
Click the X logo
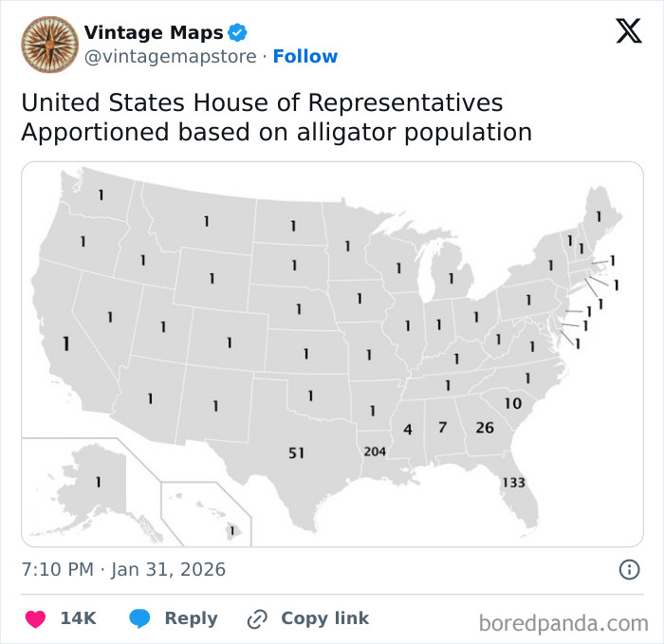click(628, 33)
